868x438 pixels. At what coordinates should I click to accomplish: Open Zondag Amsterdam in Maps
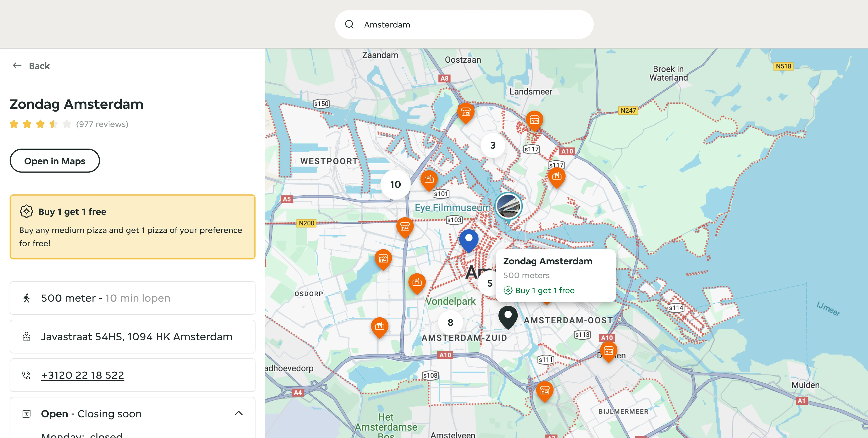pos(55,161)
